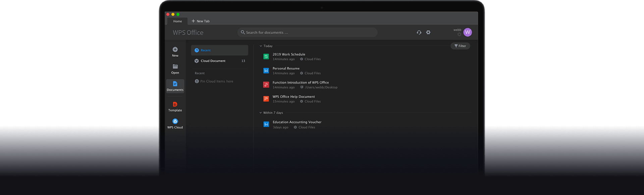Click the Presentation icon for WPS Office Help Document
This screenshot has height=195, width=644.
click(x=266, y=99)
